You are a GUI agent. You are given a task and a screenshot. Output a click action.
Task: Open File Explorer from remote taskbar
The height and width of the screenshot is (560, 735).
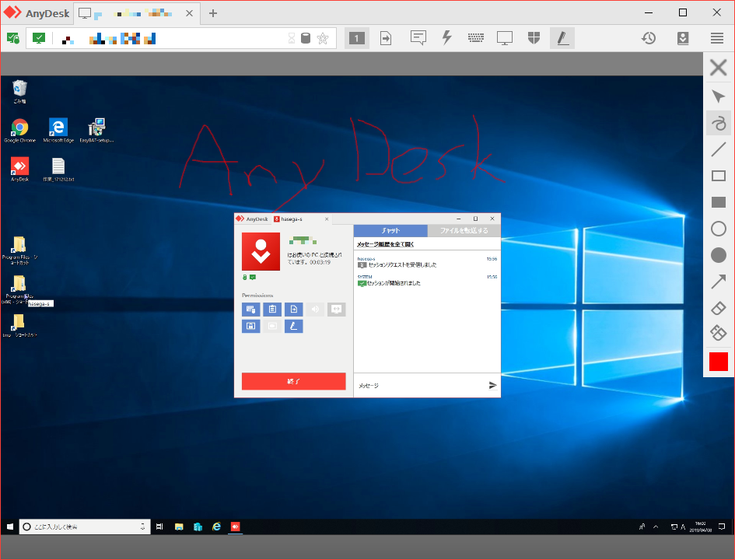click(x=179, y=527)
